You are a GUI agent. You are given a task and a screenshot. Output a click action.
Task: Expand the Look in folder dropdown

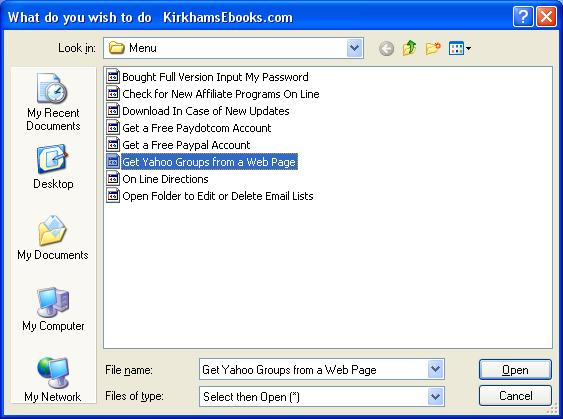[x=354, y=48]
